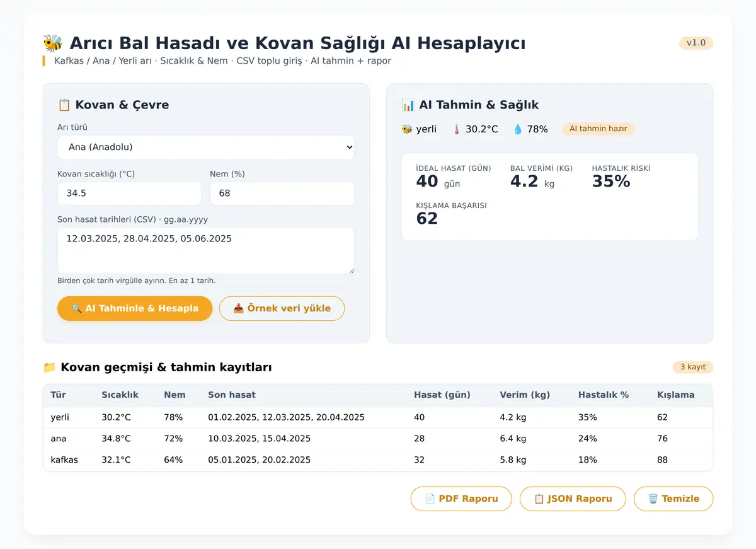Click the bee icon in page title
This screenshot has width=756, height=549.
53,43
